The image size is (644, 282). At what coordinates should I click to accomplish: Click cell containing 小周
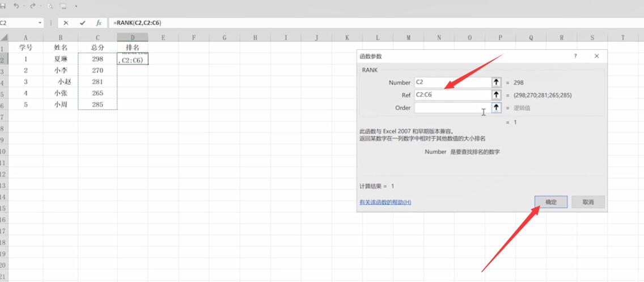[x=60, y=104]
